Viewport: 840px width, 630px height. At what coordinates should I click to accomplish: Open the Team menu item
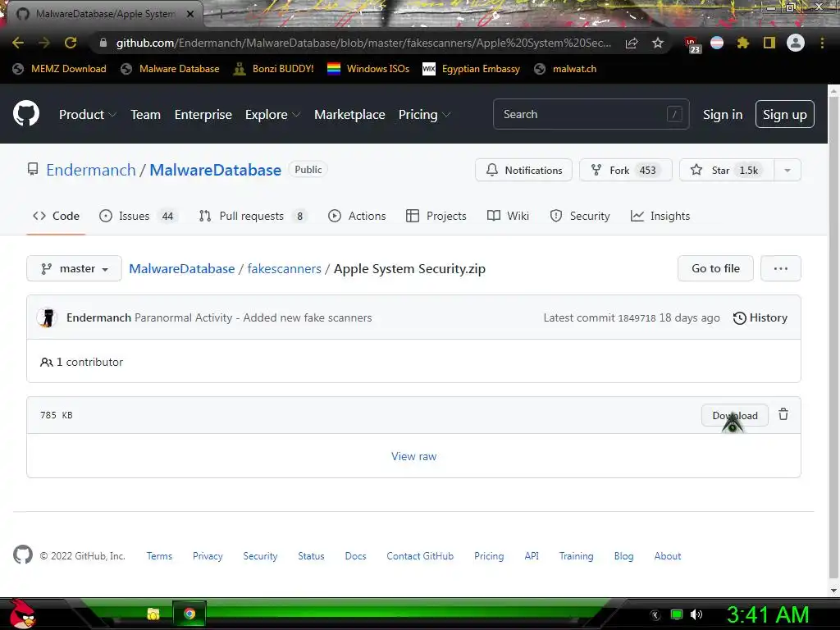pyautogui.click(x=146, y=115)
